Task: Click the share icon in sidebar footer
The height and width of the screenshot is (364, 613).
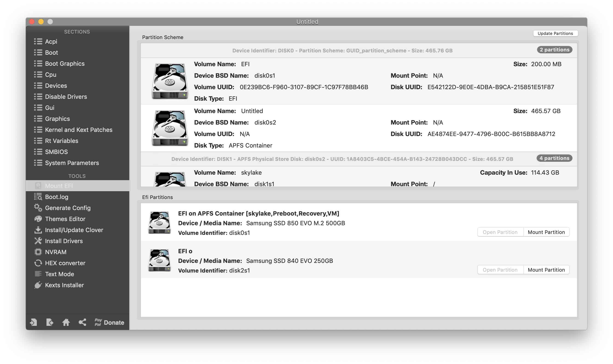Action: (x=82, y=322)
